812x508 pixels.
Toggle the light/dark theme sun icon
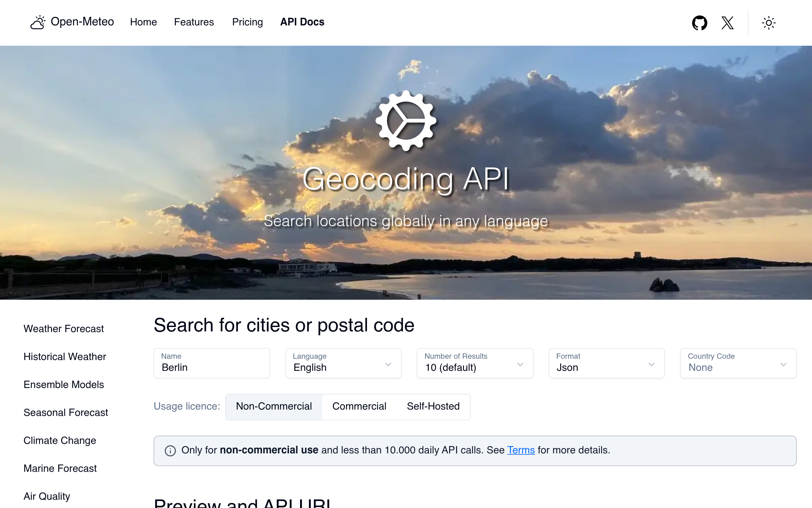coord(769,23)
